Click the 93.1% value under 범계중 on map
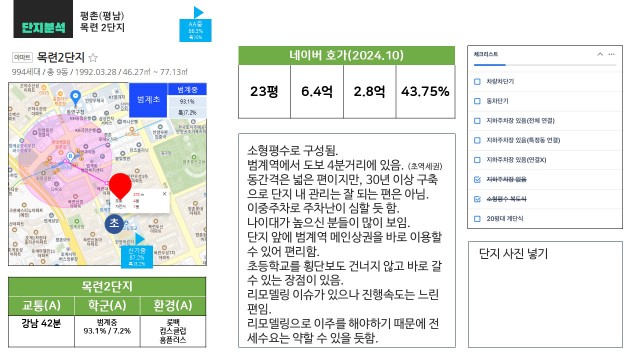Screen dimensions: 640x360 (187, 101)
